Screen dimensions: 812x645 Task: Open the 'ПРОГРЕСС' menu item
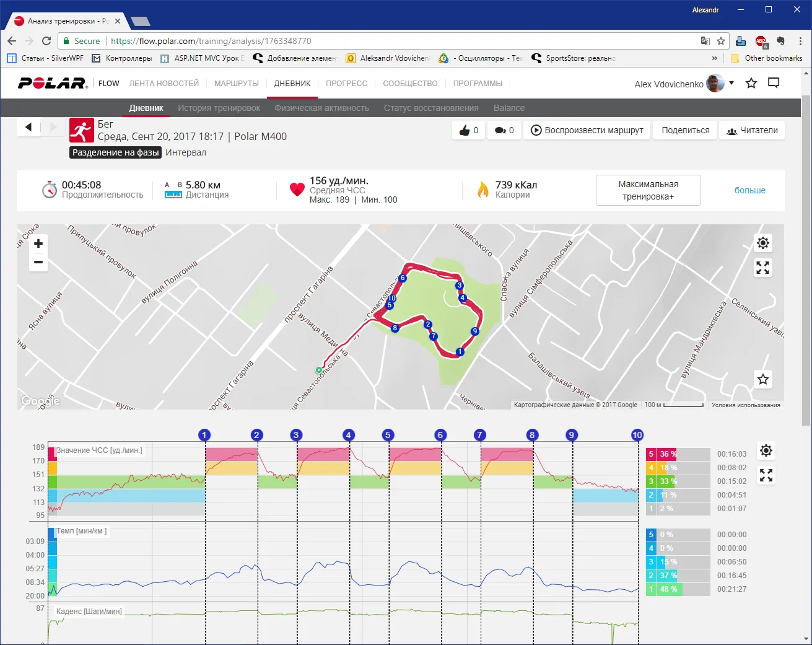(346, 84)
